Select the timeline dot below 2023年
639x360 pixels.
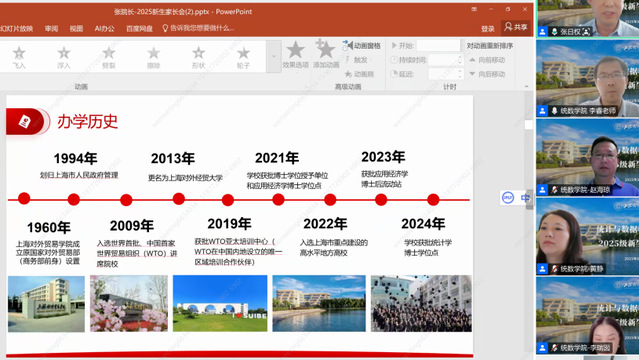click(x=381, y=199)
